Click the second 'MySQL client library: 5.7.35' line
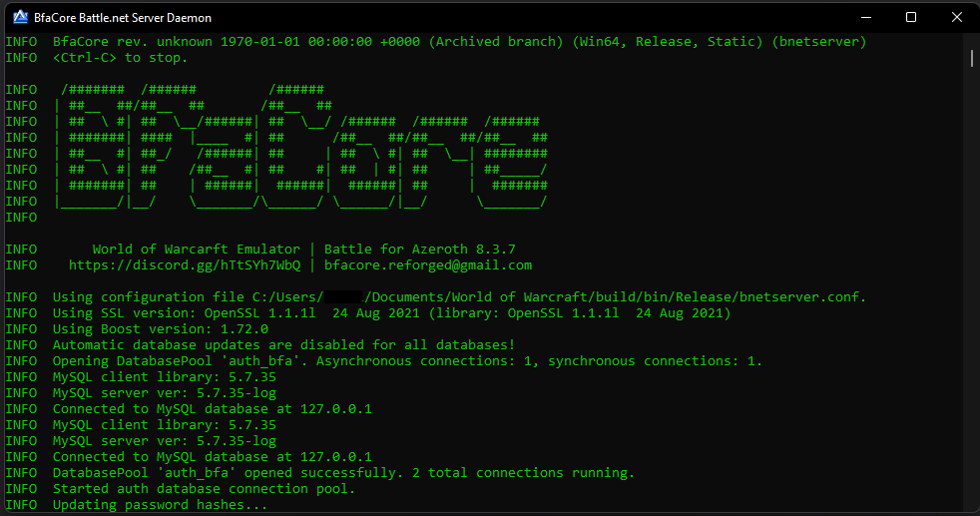 click(x=165, y=425)
